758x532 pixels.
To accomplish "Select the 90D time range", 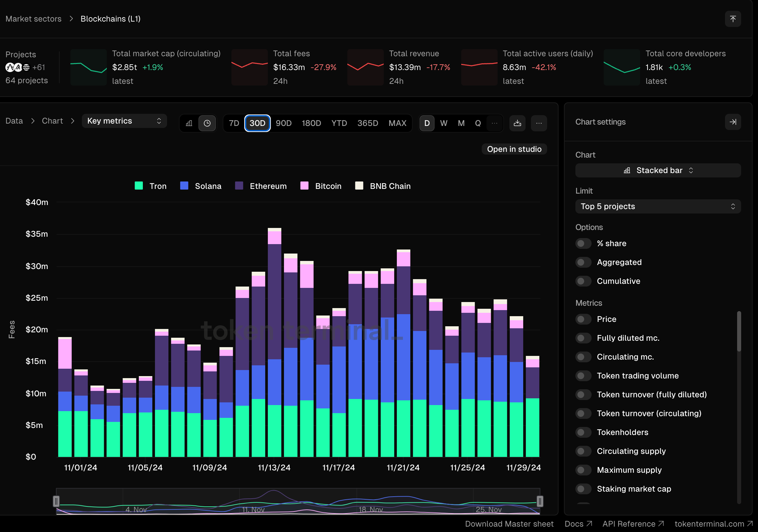I will click(x=283, y=123).
